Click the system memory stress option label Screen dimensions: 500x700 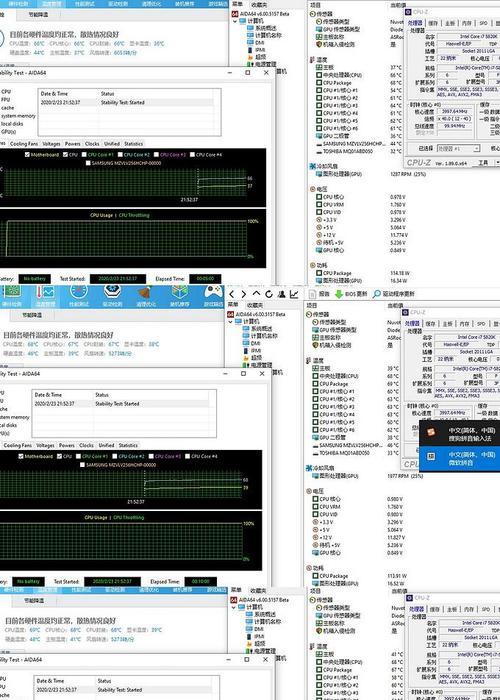tap(18, 116)
